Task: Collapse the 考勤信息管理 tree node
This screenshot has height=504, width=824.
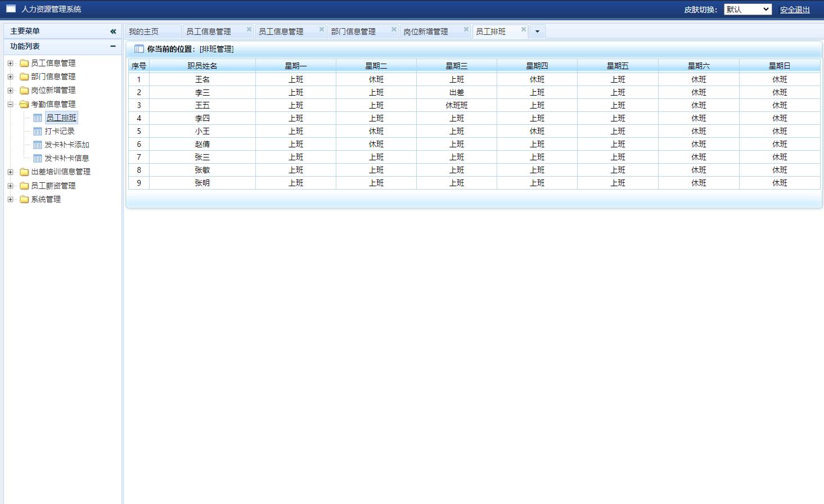Action: (10, 104)
